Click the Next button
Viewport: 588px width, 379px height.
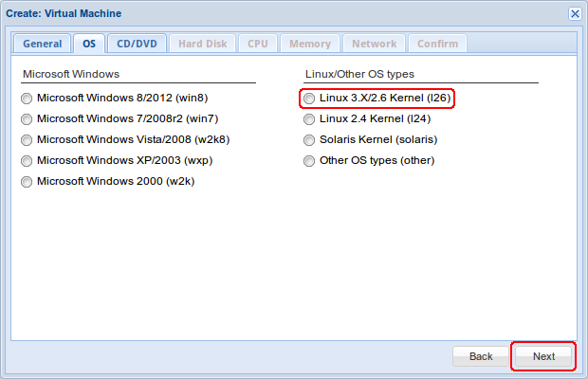tap(543, 356)
